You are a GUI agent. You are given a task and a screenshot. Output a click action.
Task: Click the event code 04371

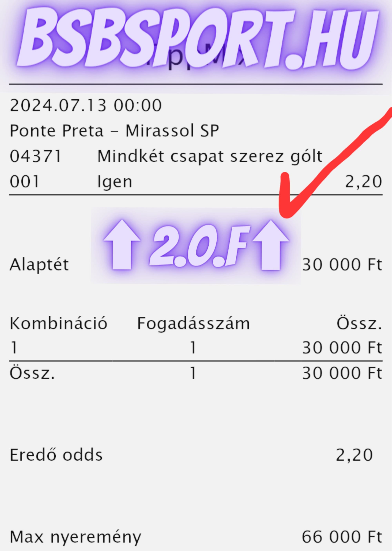tap(35, 156)
